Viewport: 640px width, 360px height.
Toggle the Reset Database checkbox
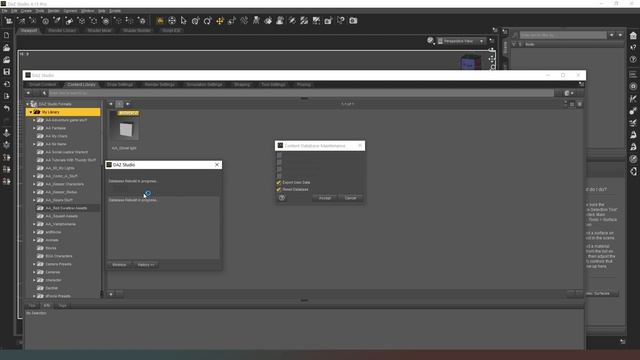coord(279,189)
